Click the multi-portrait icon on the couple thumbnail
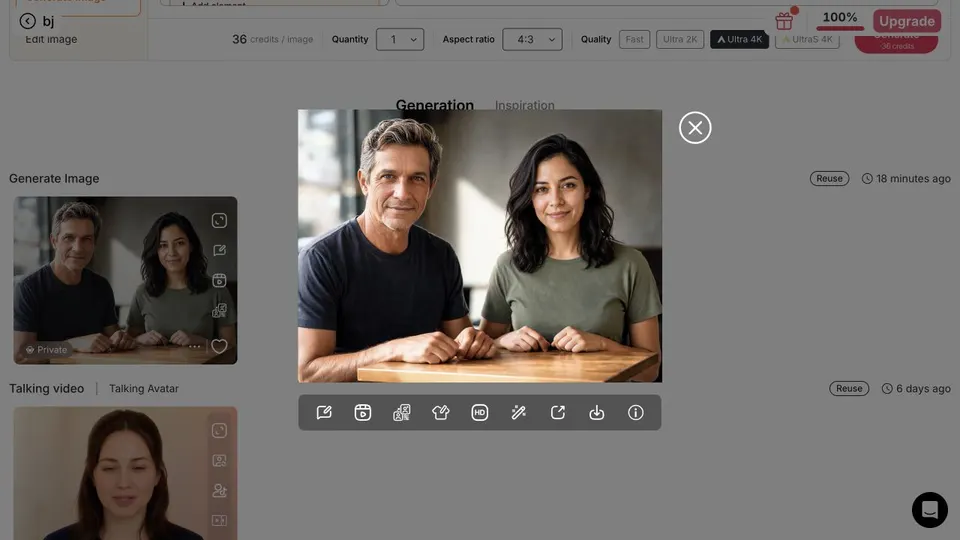Screen dimensions: 960x540 [x=219, y=310]
